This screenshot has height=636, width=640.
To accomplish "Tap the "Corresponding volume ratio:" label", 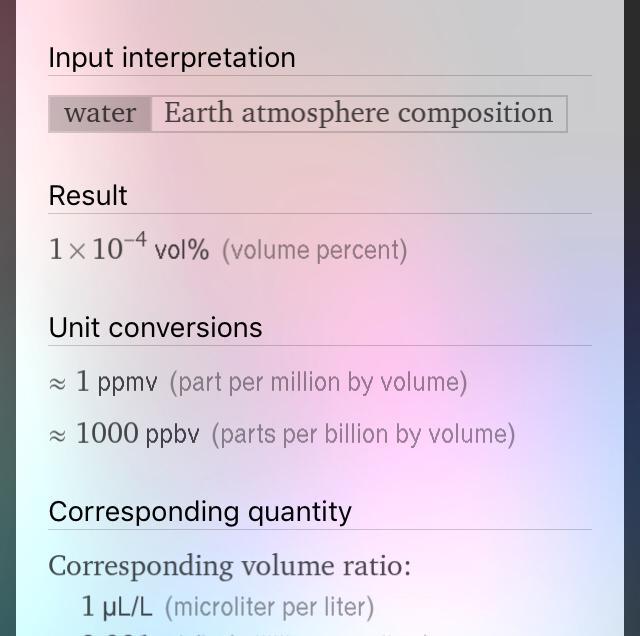I will click(x=229, y=566).
